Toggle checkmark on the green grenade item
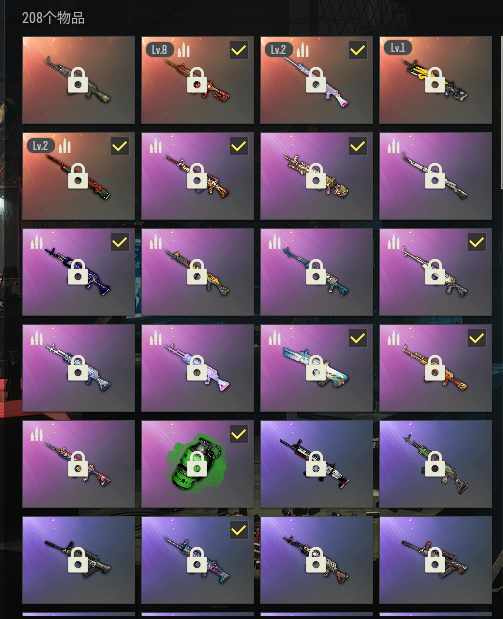This screenshot has width=503, height=619. pos(239,434)
